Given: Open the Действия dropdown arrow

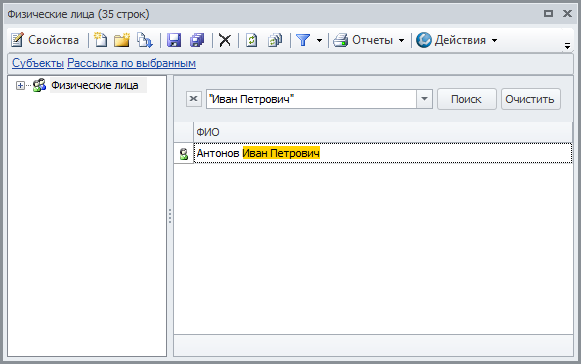Looking at the screenshot, I should tap(494, 40).
